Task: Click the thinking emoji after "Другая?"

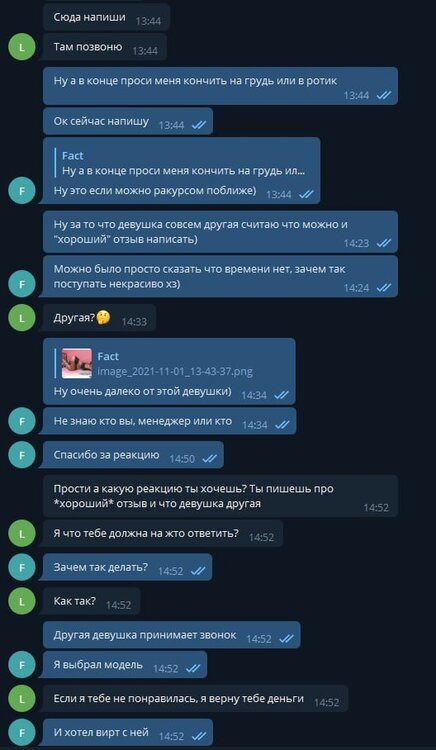Action: [103, 318]
